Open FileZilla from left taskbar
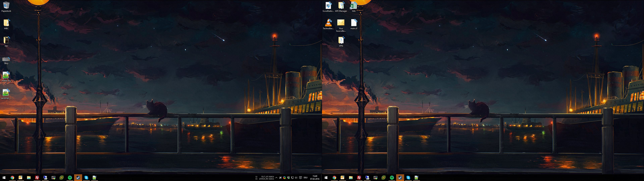This screenshot has height=181, width=644. [x=37, y=177]
